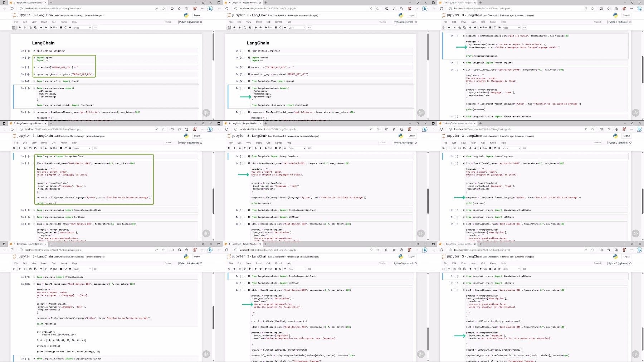
Task: Open the Code cell-type dropdown in the top-right window
Action: [x=512, y=28]
